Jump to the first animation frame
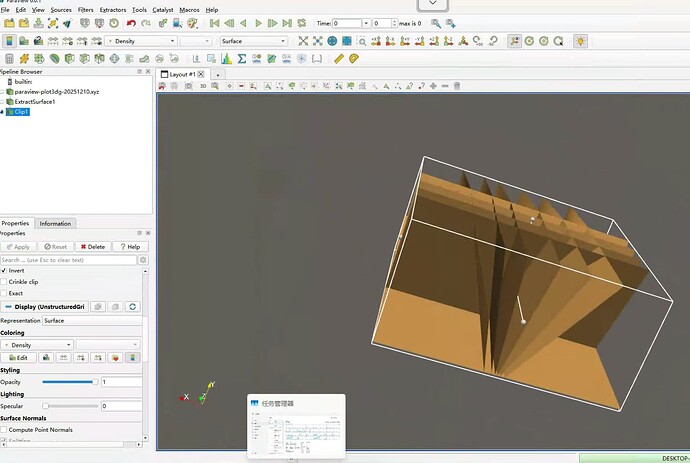The width and height of the screenshot is (690, 463). [214, 23]
